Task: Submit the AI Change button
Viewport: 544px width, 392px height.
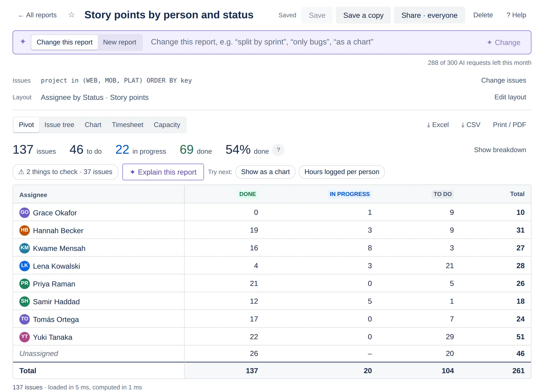Action: (x=504, y=42)
